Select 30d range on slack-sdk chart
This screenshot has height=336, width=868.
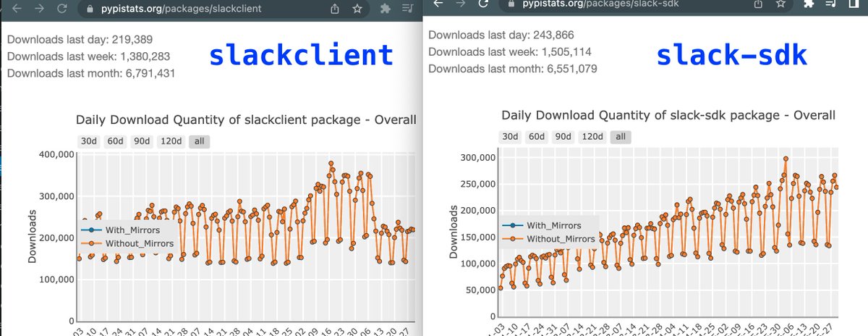510,136
